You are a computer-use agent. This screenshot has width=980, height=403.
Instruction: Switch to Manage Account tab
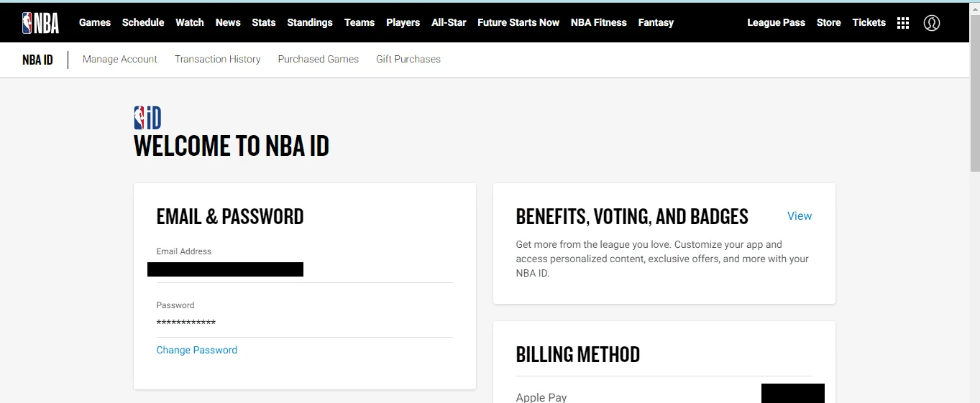pyautogui.click(x=120, y=59)
